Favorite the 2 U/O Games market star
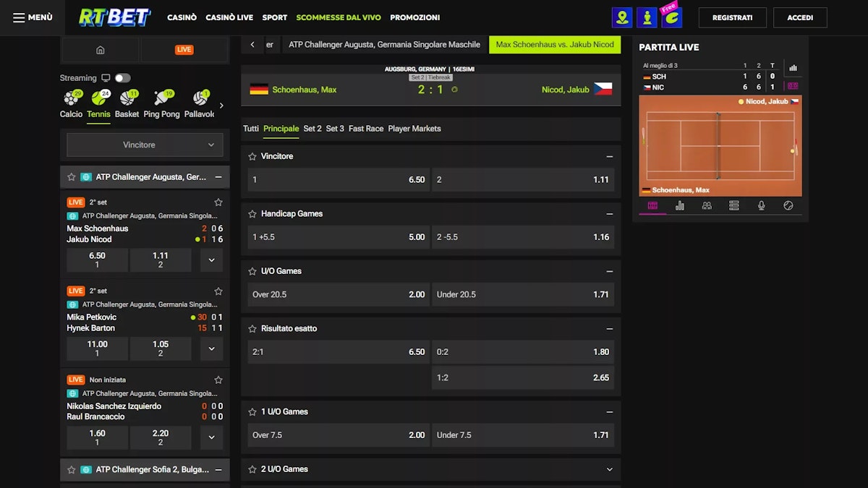This screenshot has height=488, width=868. (252, 469)
